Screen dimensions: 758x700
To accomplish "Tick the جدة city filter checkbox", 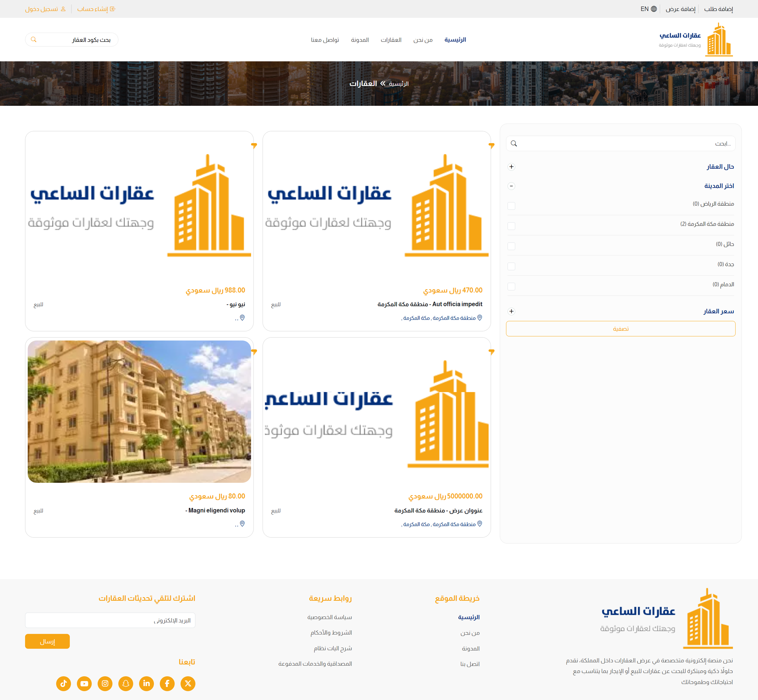I will (511, 266).
